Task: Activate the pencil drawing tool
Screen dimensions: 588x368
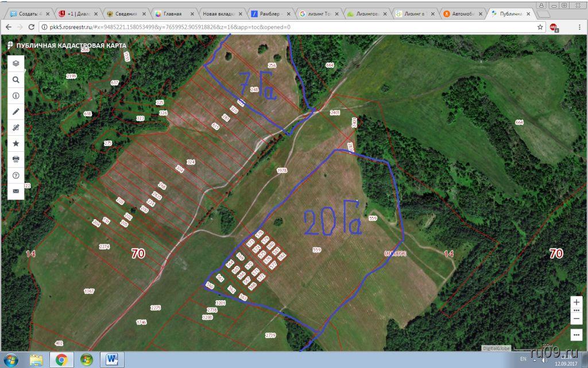Action: point(16,112)
